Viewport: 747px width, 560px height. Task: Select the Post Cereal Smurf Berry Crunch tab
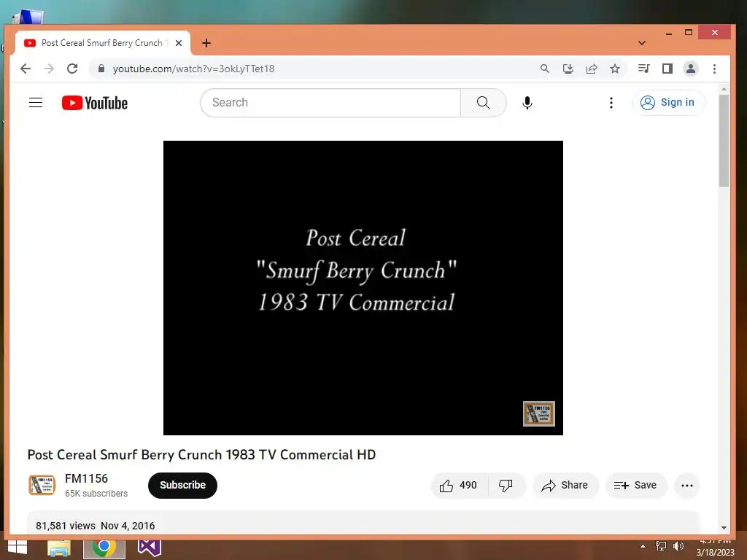pyautogui.click(x=102, y=43)
